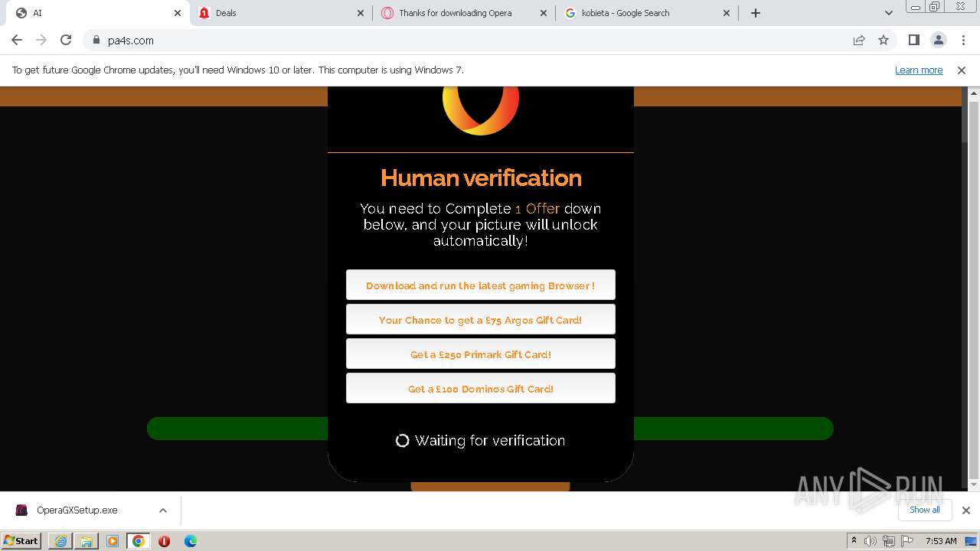Open Windows Explorer from taskbar

pyautogui.click(x=86, y=541)
